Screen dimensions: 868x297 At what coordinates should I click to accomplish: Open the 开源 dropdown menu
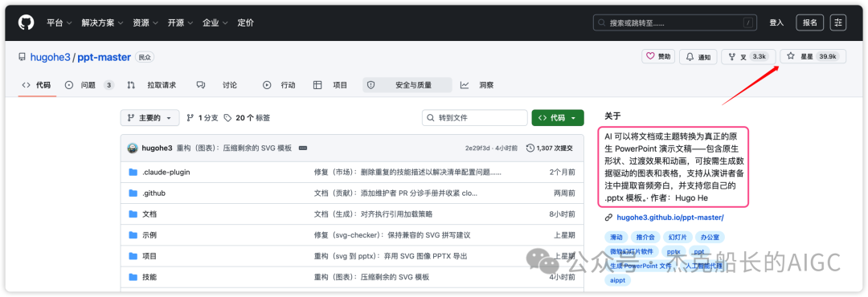(x=181, y=22)
